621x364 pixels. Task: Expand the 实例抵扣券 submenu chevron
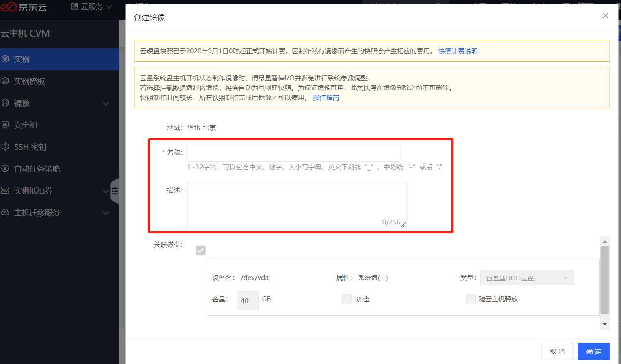[x=106, y=191]
